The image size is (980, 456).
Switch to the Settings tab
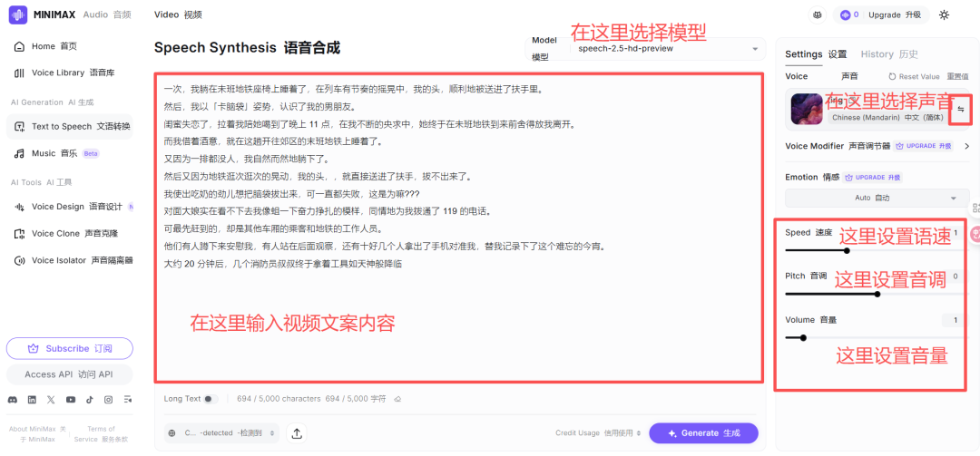[x=816, y=54]
